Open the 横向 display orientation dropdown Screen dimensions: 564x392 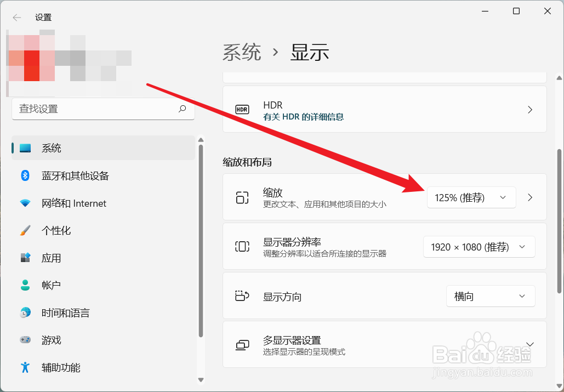(490, 296)
